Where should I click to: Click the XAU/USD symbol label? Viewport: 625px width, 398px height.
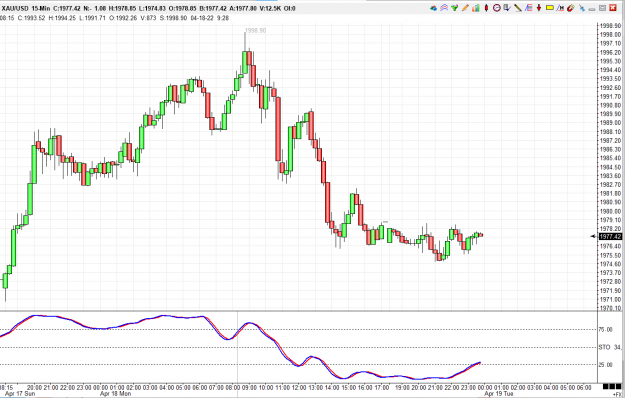15,8
